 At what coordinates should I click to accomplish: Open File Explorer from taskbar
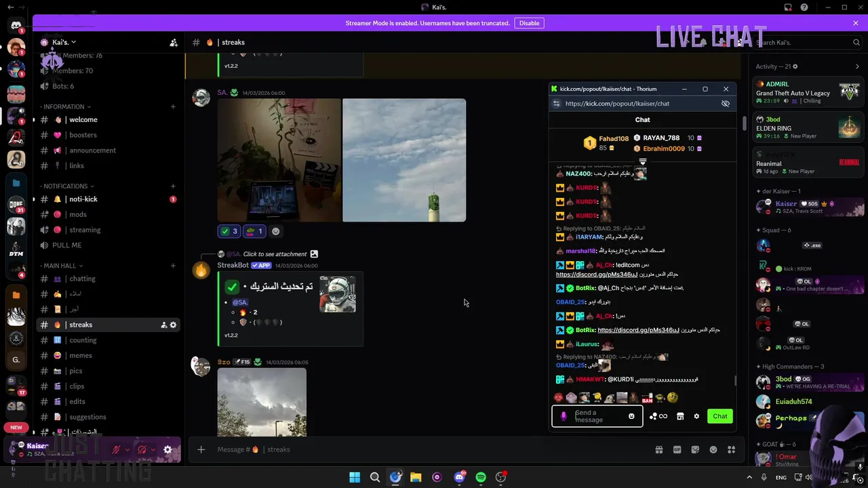click(416, 477)
